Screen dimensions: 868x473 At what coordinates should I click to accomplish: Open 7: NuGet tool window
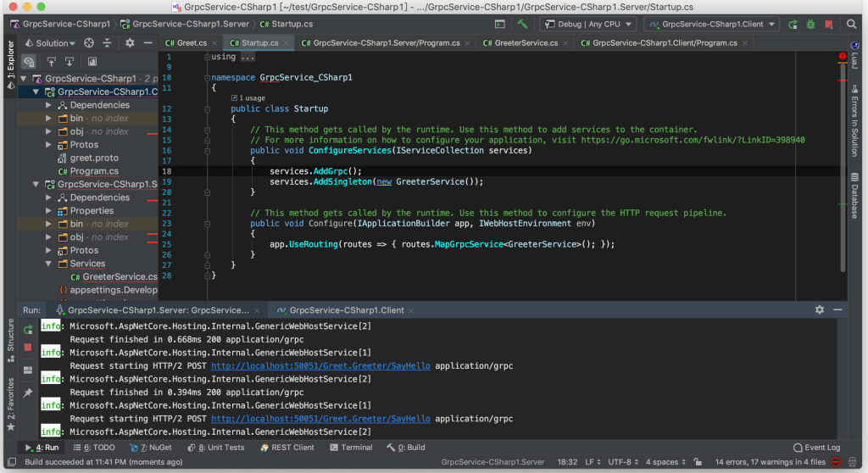tap(151, 448)
